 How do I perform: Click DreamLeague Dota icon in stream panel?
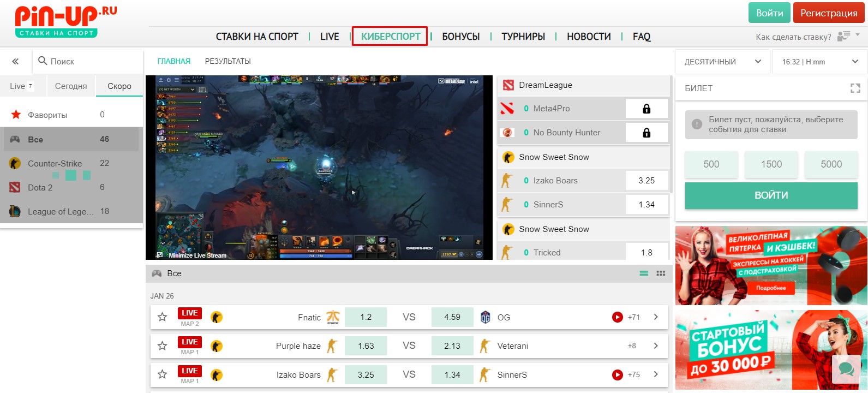[x=508, y=85]
